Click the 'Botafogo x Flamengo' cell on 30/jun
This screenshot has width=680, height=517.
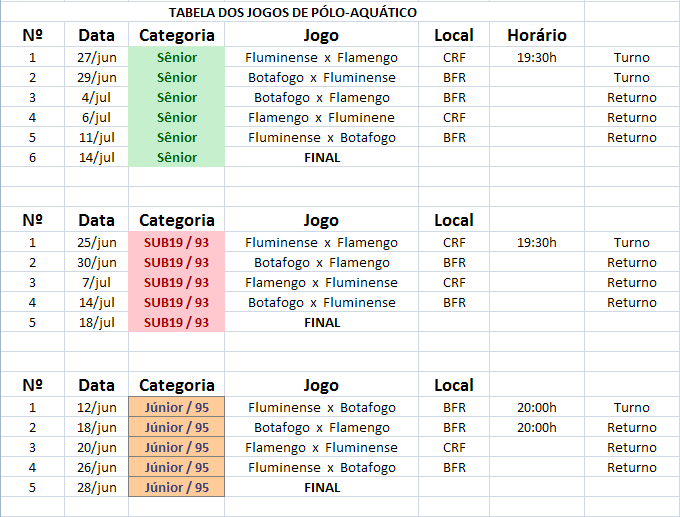[x=321, y=262]
